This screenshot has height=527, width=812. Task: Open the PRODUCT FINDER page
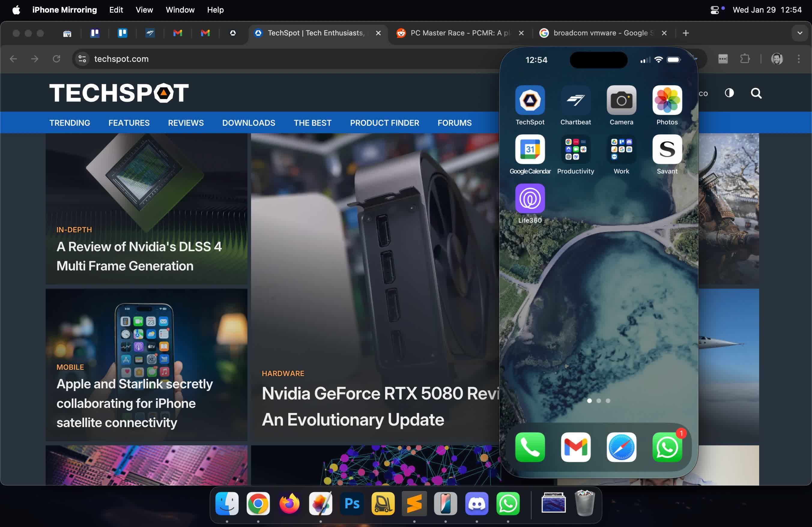tap(384, 123)
